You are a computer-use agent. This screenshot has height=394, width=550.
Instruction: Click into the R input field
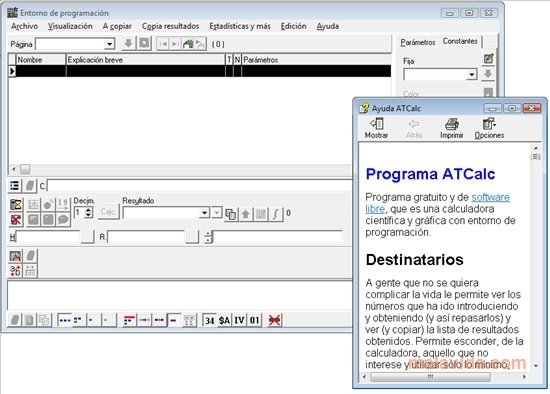coord(146,237)
